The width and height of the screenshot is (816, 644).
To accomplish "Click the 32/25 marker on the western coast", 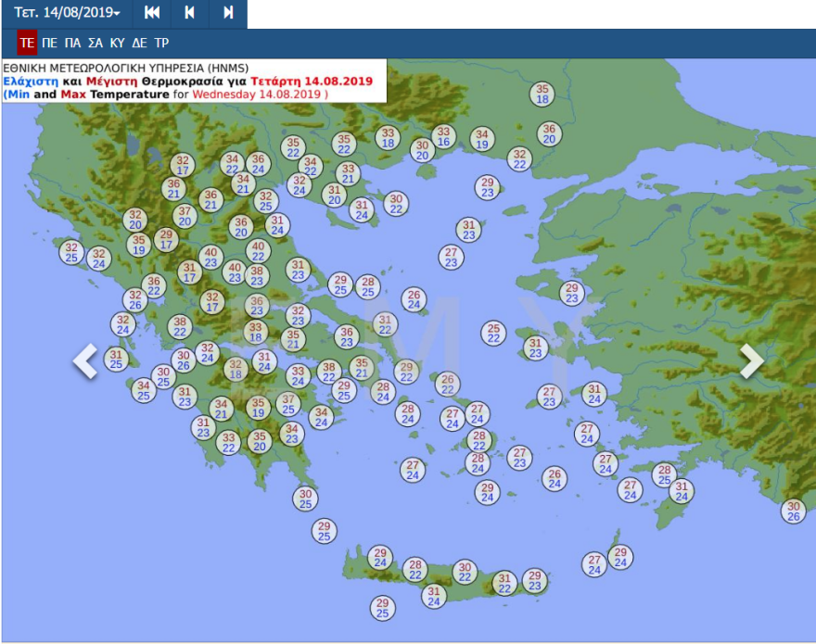I will pyautogui.click(x=71, y=252).
